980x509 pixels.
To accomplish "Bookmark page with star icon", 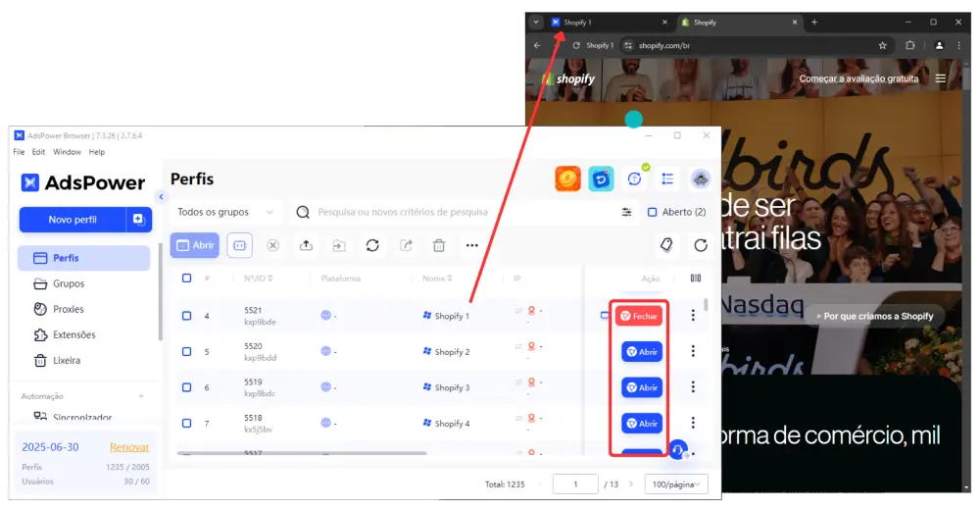I will point(883,45).
